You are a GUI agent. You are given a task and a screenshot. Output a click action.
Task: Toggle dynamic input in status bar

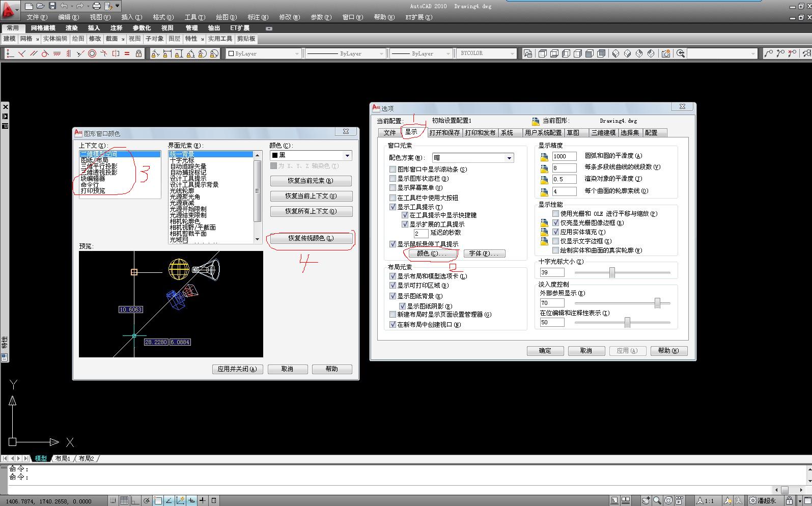191,500
